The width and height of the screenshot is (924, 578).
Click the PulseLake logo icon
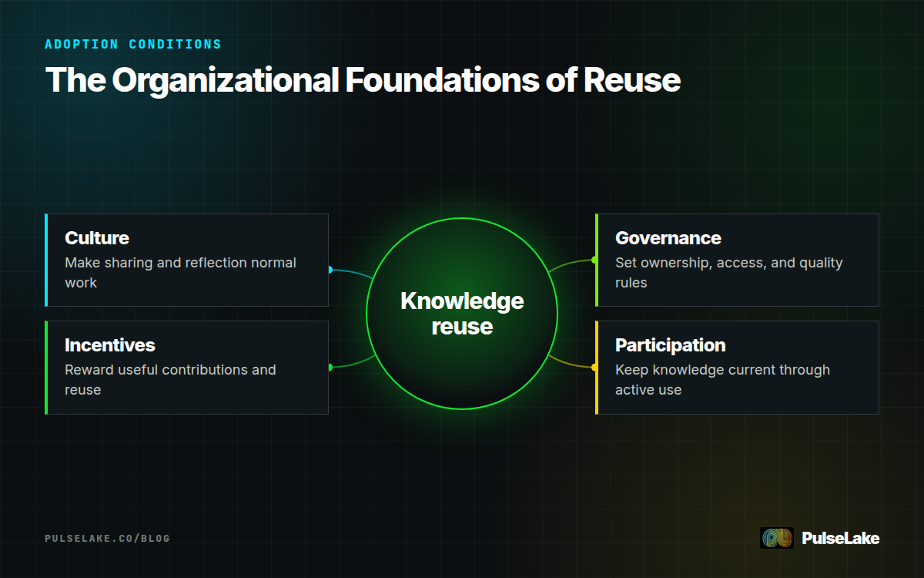pos(776,538)
